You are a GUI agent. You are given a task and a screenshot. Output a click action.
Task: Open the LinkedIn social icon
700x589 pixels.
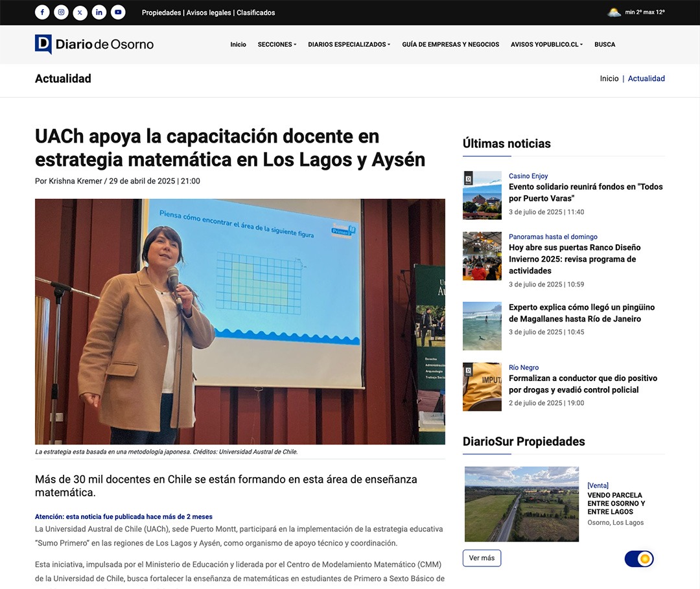point(99,12)
